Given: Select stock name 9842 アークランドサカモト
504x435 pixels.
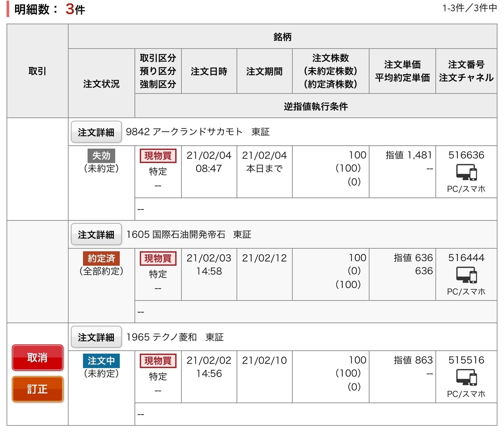Looking at the screenshot, I should coord(184,132).
